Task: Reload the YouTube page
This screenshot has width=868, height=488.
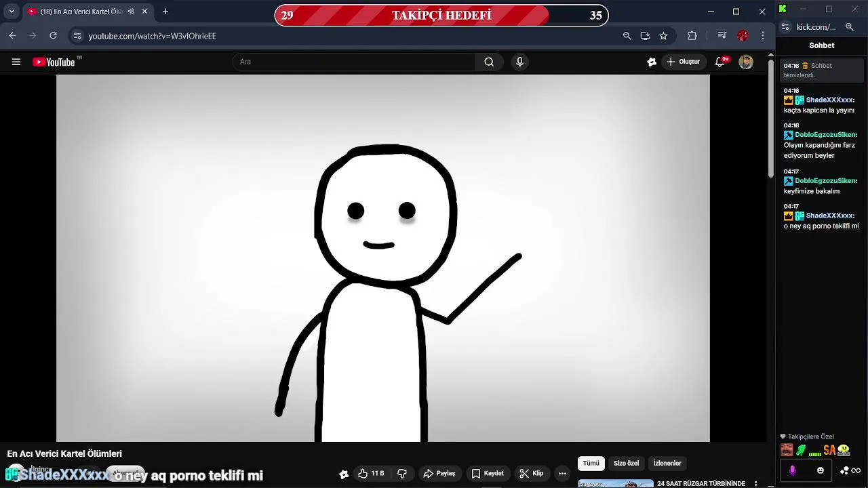Action: (54, 36)
